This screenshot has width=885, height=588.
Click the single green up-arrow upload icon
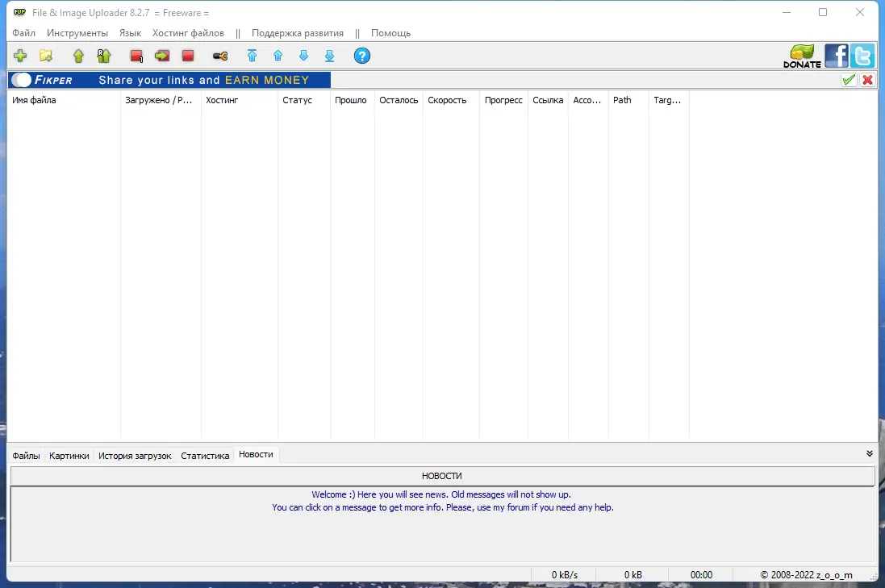tap(78, 56)
